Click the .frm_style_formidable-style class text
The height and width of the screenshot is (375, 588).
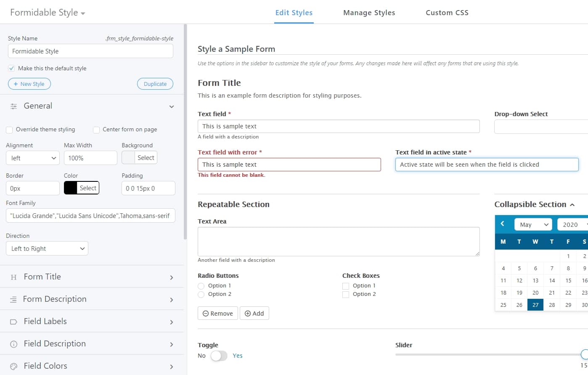[x=139, y=38]
